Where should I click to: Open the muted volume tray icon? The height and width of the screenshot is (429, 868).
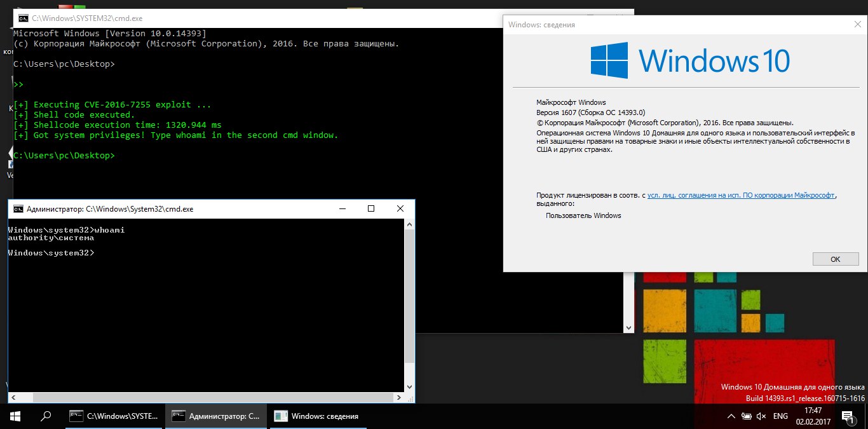(x=761, y=416)
